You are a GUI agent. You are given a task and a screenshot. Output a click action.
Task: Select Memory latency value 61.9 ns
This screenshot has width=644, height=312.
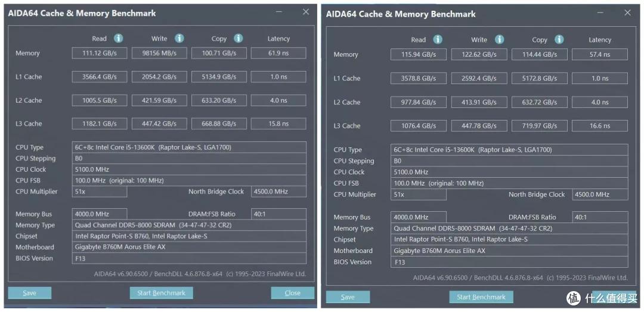278,53
